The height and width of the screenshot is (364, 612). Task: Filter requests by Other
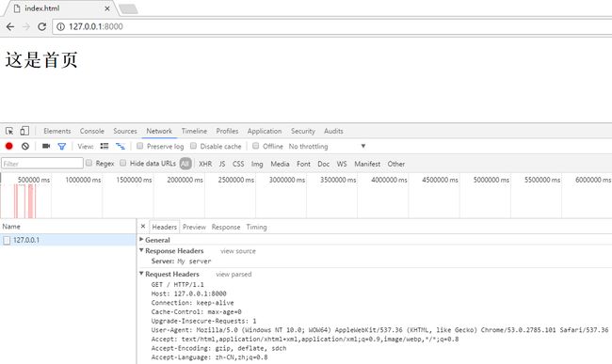point(395,164)
